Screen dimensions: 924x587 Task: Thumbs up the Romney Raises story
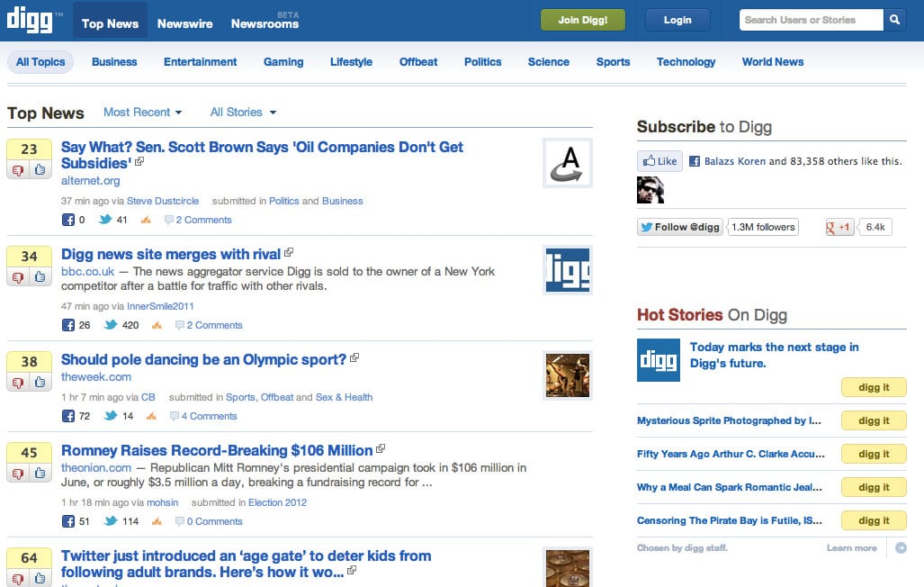tap(40, 474)
